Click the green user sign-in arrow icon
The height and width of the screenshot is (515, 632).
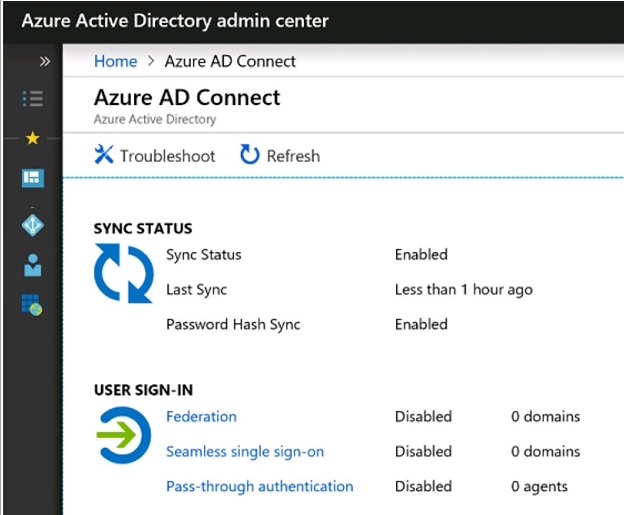pyautogui.click(x=123, y=435)
